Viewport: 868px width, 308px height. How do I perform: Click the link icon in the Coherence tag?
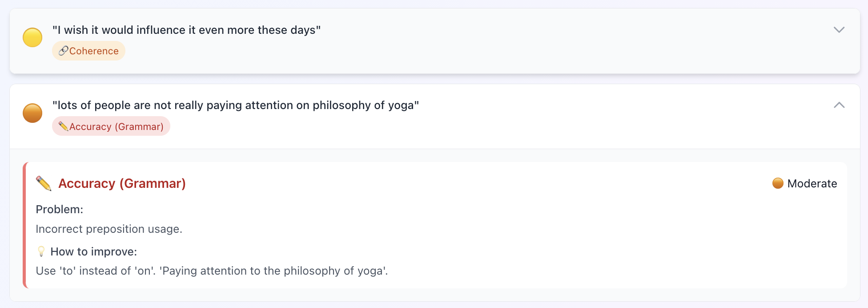[64, 51]
